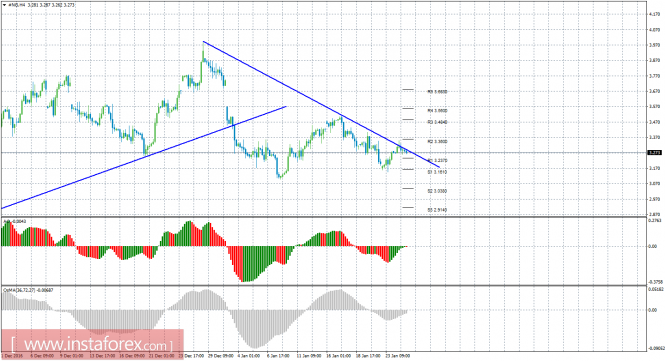Click the S1 3.1610 support level label
The width and height of the screenshot is (665, 361).
click(437, 172)
